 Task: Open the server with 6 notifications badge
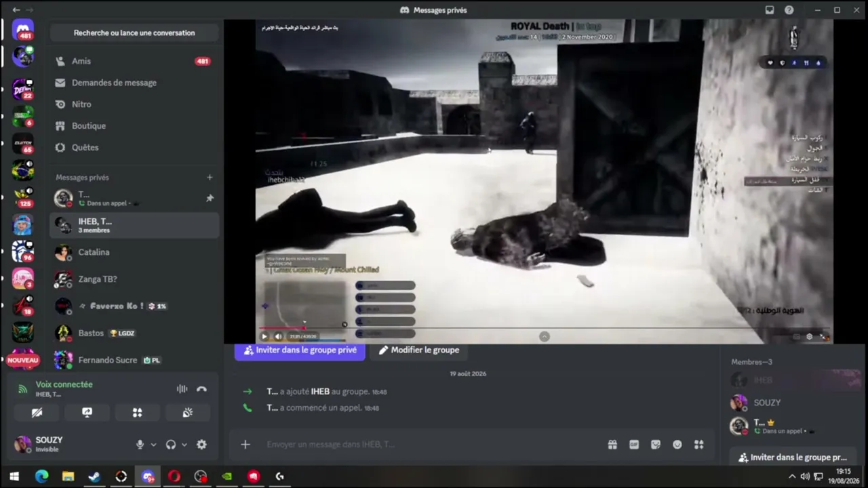23,116
